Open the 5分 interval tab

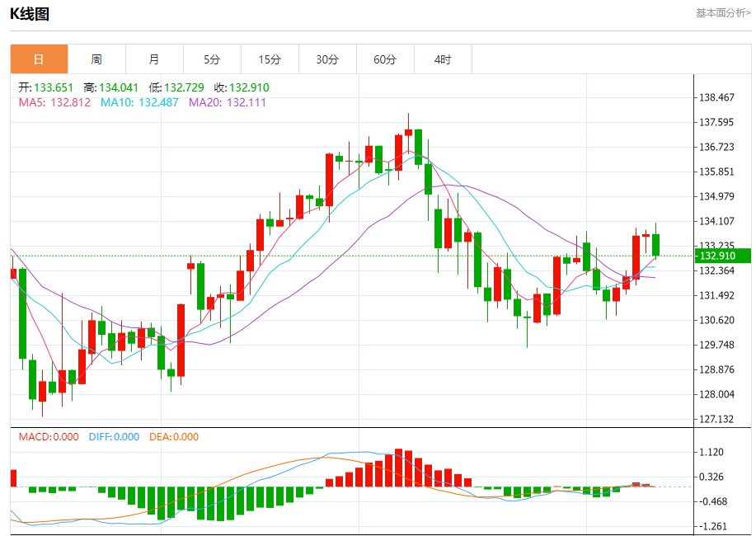click(x=212, y=59)
